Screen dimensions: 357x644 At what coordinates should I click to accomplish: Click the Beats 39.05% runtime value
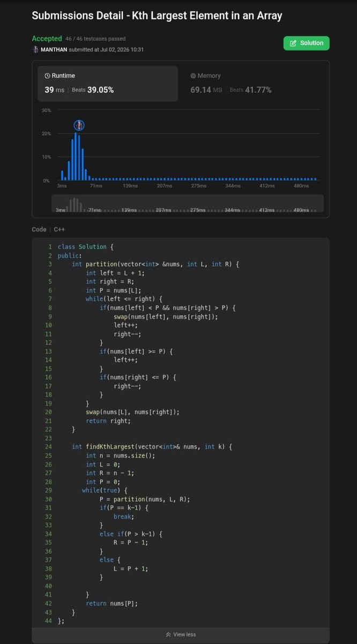[93, 90]
